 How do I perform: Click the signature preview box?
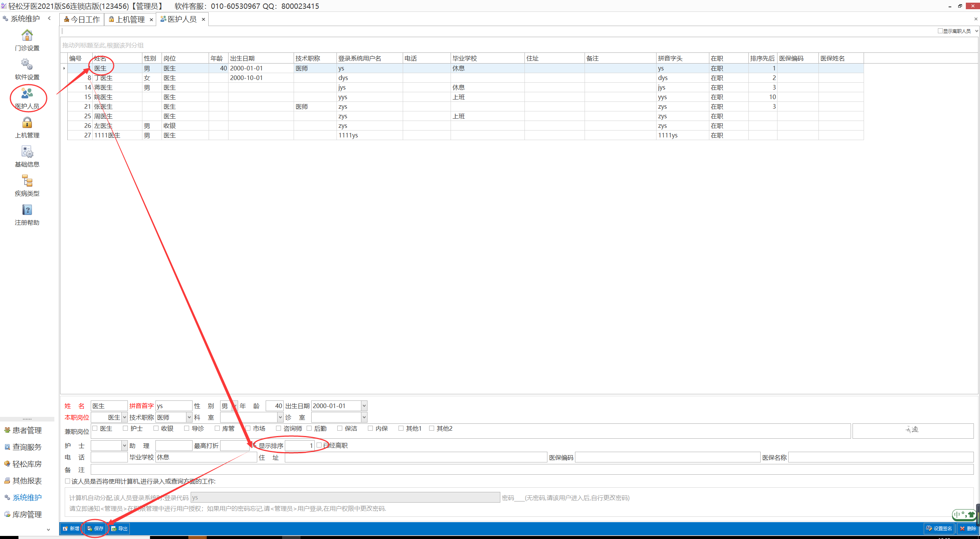pyautogui.click(x=913, y=431)
